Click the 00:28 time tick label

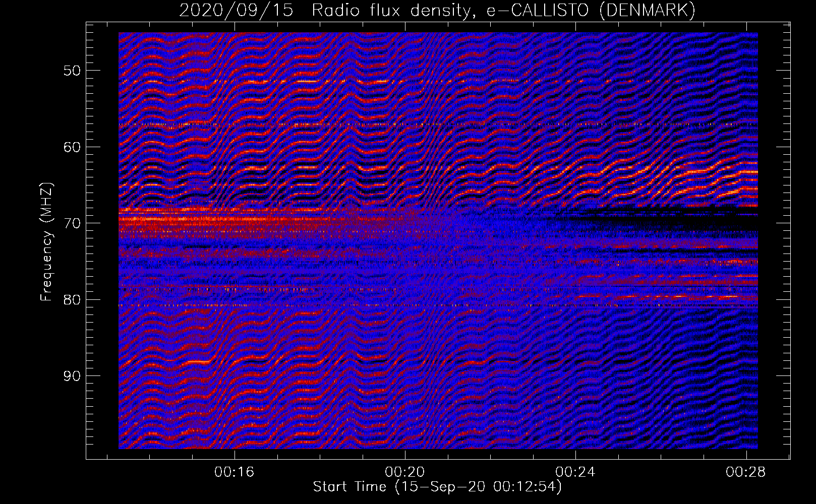point(746,472)
